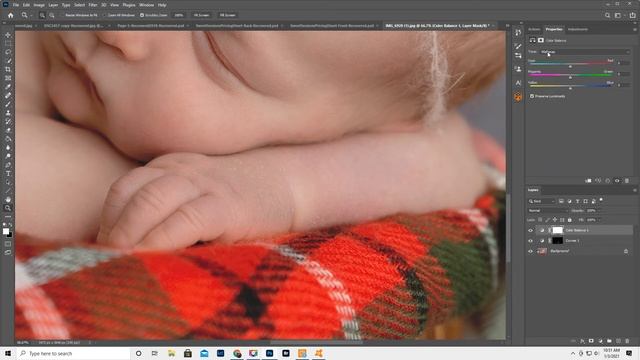This screenshot has height=360, width=640.
Task: Click the Cyan-Red slider handle
Action: 570,66
